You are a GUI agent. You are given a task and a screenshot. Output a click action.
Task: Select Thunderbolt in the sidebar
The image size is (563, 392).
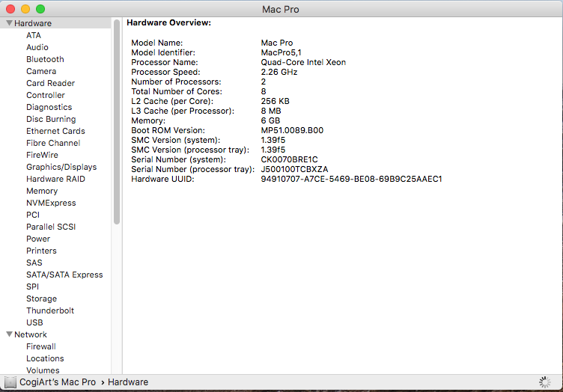tap(50, 310)
